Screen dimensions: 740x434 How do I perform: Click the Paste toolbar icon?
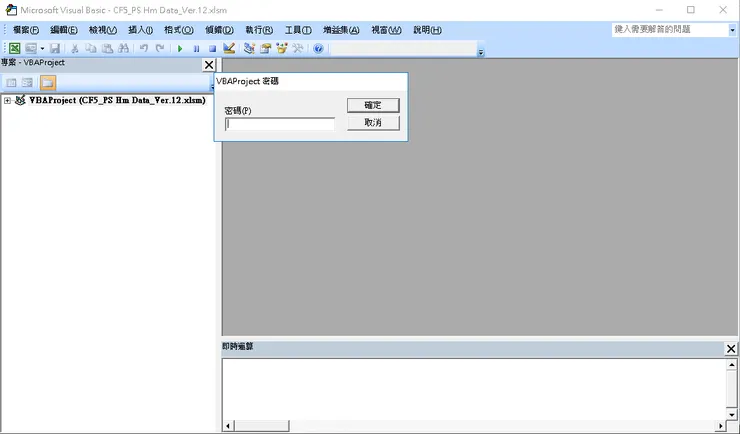(107, 48)
